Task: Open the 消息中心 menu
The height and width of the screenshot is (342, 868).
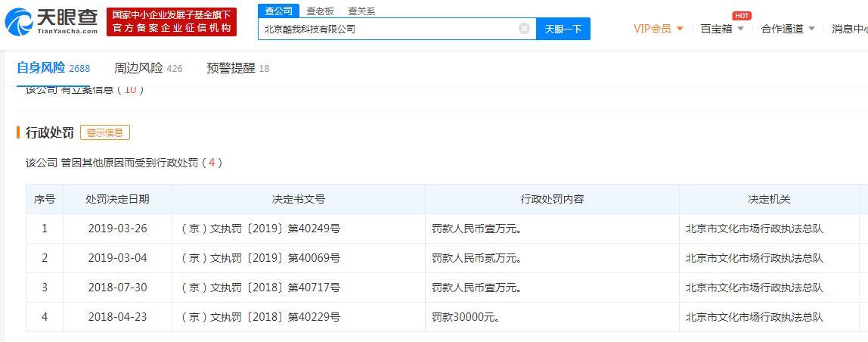Action: 849,29
